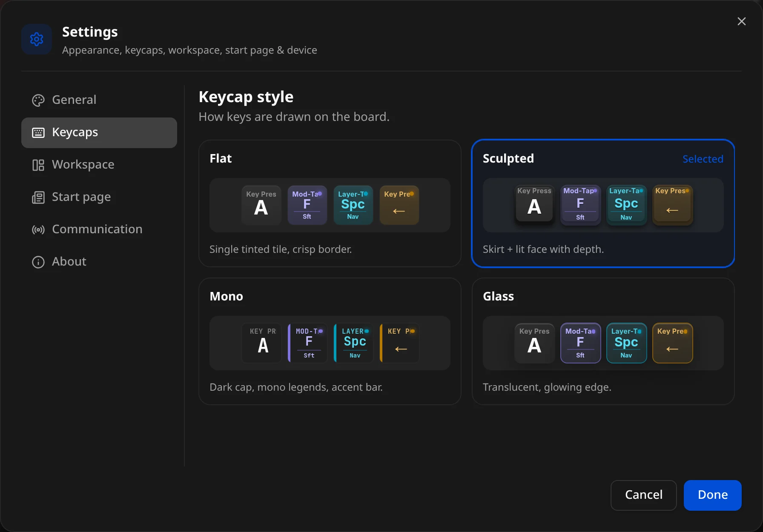Image resolution: width=763 pixels, height=532 pixels.
Task: Click the Start page newspaper icon
Action: point(38,197)
